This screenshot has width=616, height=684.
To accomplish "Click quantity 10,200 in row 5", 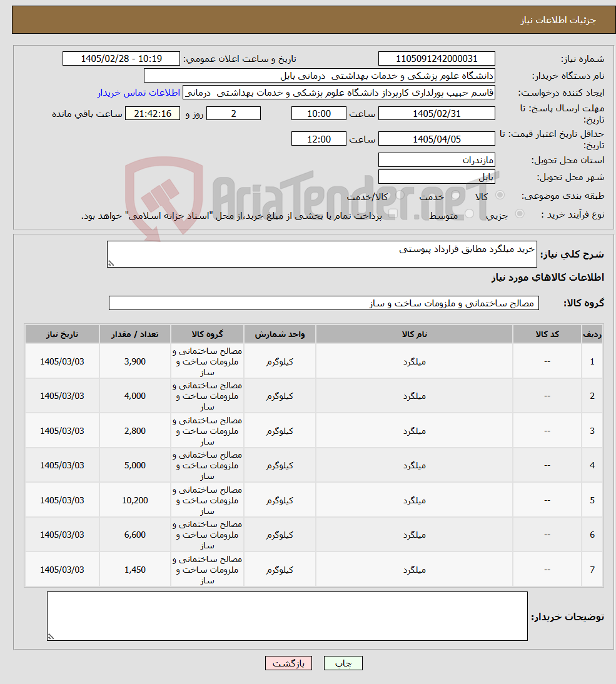I will [x=135, y=500].
